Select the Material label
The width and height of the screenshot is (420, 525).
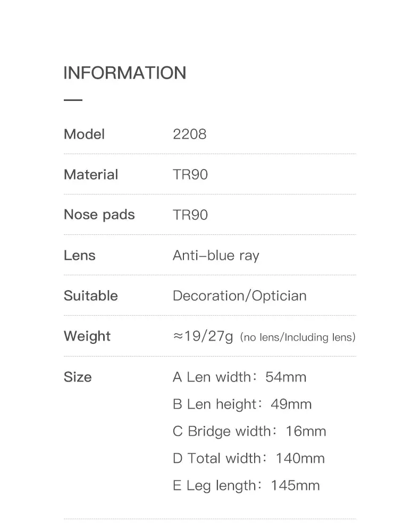coord(91,174)
